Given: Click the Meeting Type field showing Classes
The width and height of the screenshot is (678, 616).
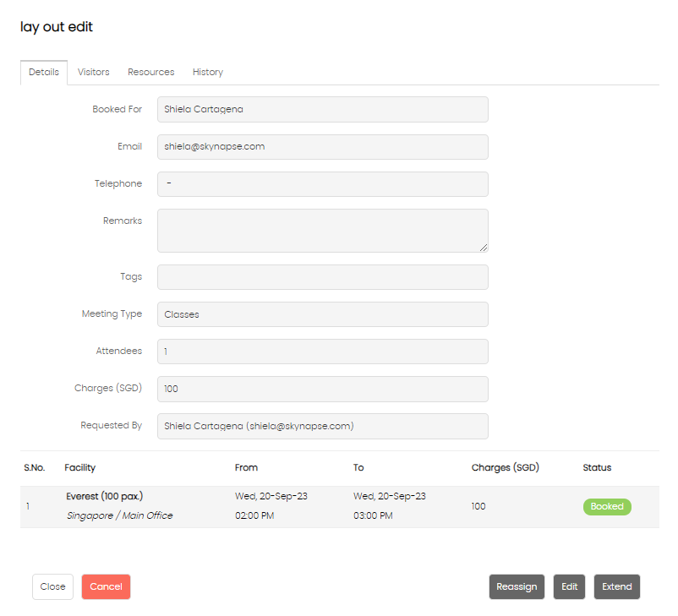Looking at the screenshot, I should (x=323, y=314).
